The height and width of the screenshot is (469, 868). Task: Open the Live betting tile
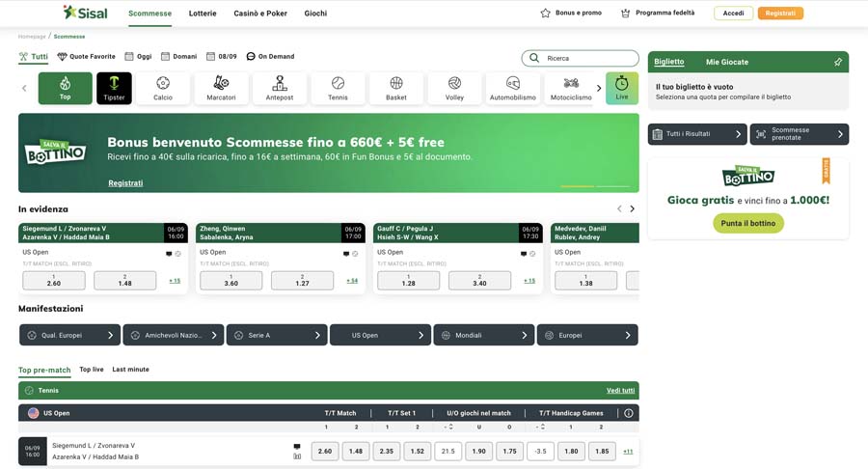click(622, 88)
